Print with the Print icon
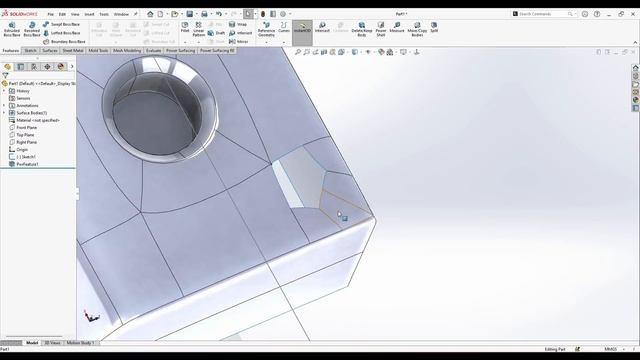Screen dimensions: 640x360 (204, 14)
